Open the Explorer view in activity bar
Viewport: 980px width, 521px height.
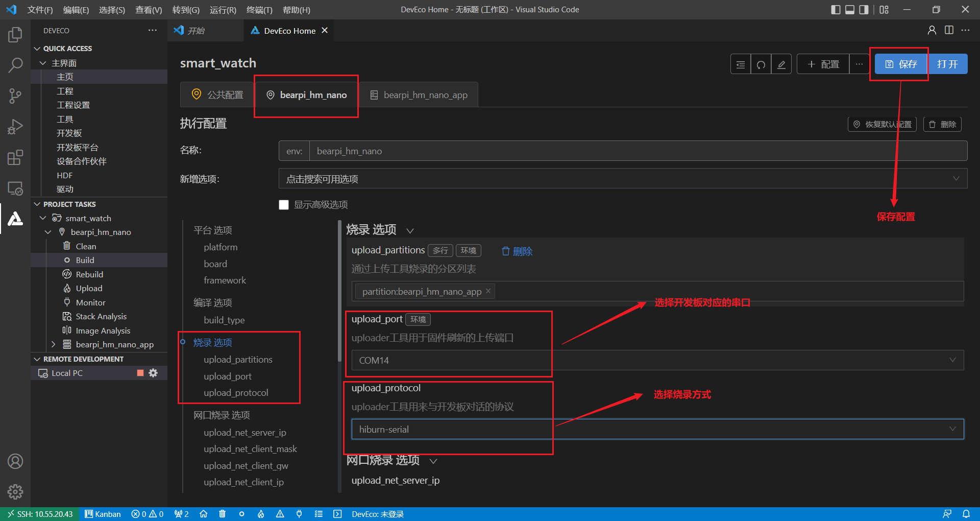click(x=15, y=35)
